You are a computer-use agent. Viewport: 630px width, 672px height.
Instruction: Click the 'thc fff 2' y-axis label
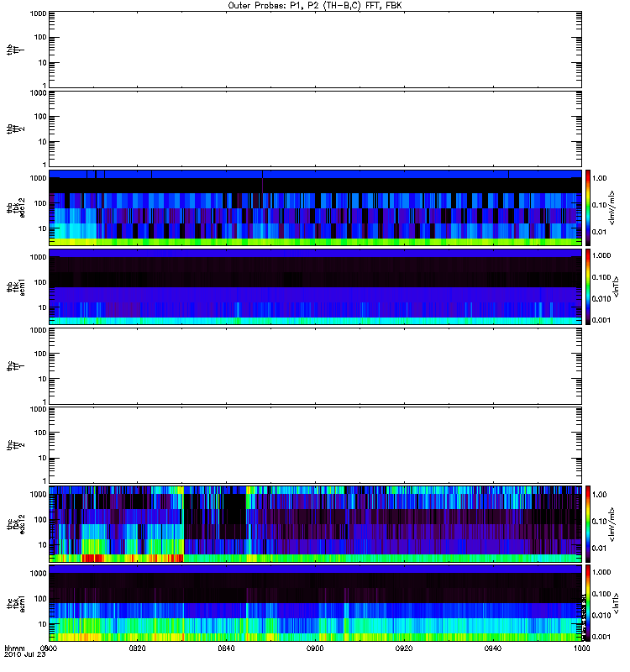click(x=15, y=445)
